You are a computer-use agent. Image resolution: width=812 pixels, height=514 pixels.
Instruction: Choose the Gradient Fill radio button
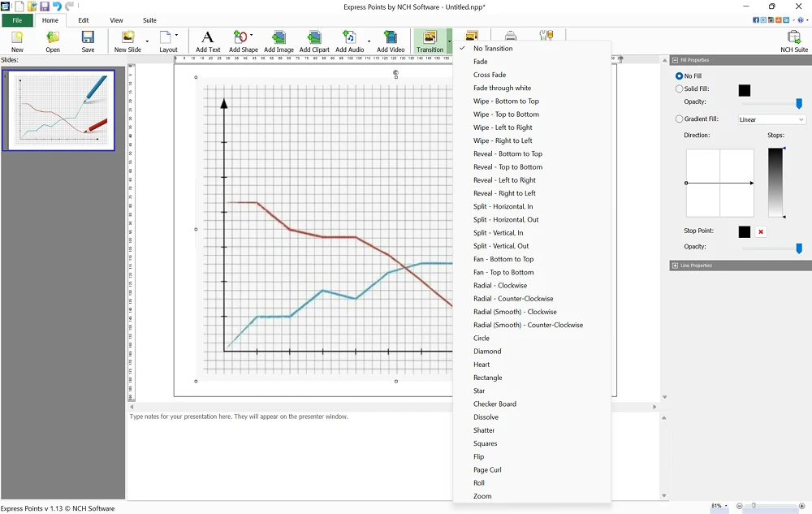tap(680, 119)
